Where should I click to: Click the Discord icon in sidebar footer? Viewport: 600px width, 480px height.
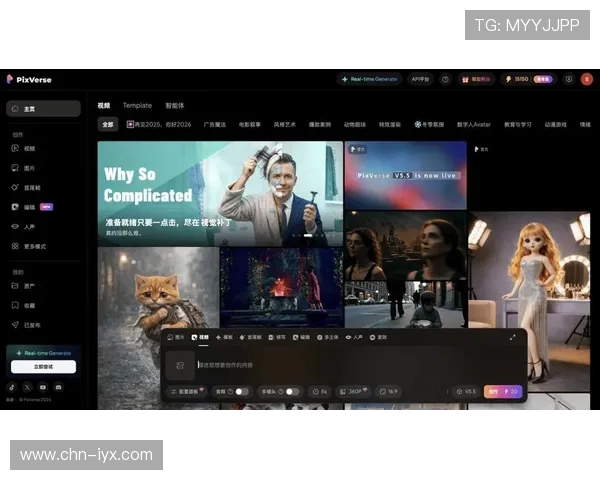59,386
